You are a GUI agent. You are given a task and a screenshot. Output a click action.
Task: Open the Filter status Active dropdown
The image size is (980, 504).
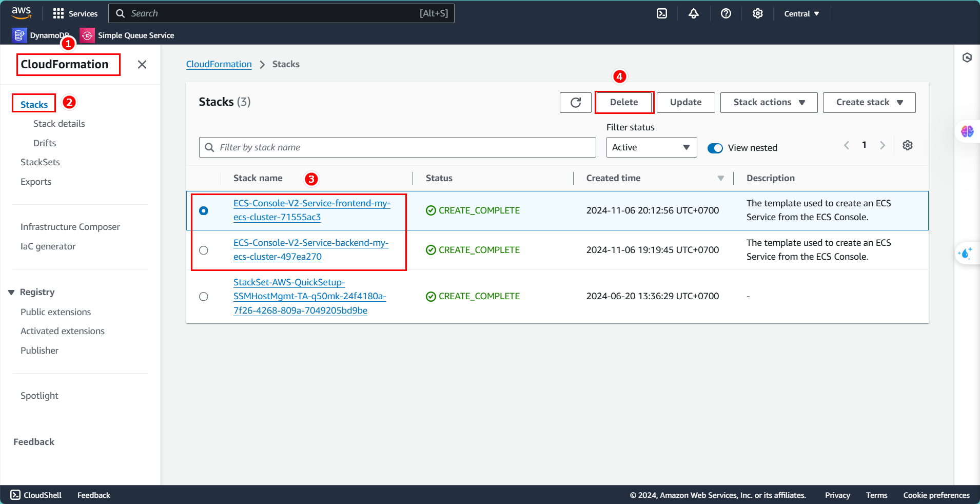(x=652, y=147)
